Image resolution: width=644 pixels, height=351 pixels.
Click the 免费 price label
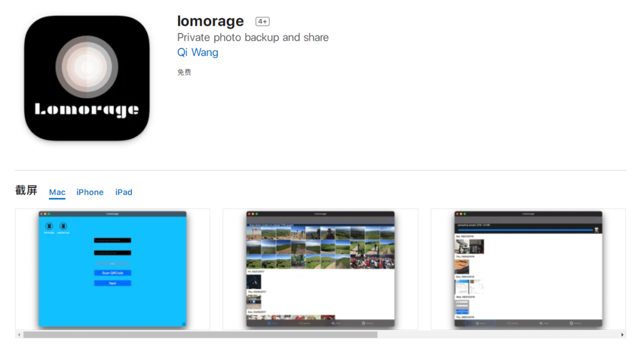(184, 72)
